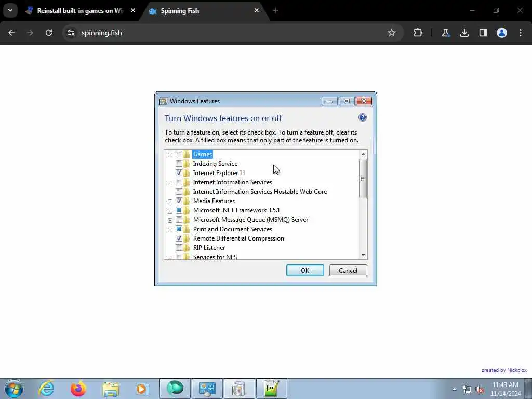Open Windows Media Player taskbar icon
532x399 pixels.
tap(142, 389)
